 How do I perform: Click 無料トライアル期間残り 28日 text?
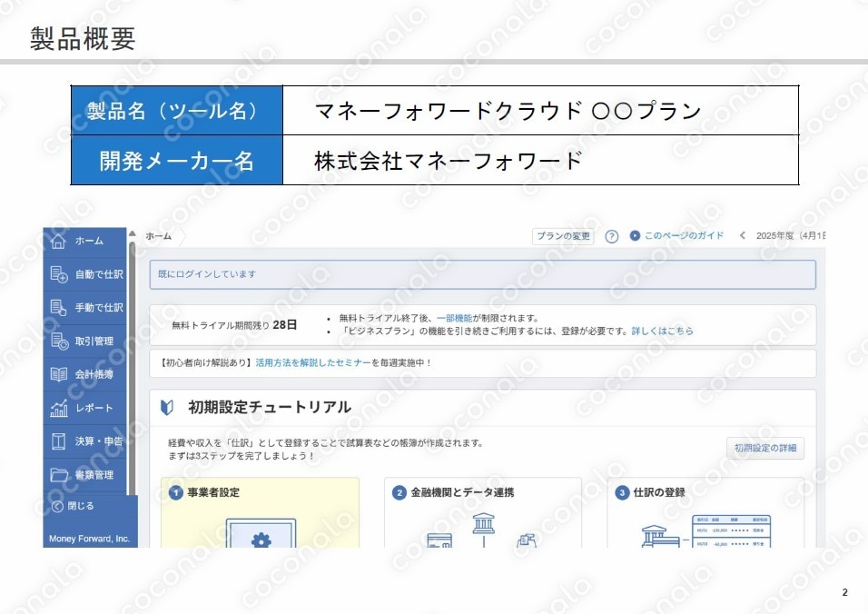tap(234, 325)
